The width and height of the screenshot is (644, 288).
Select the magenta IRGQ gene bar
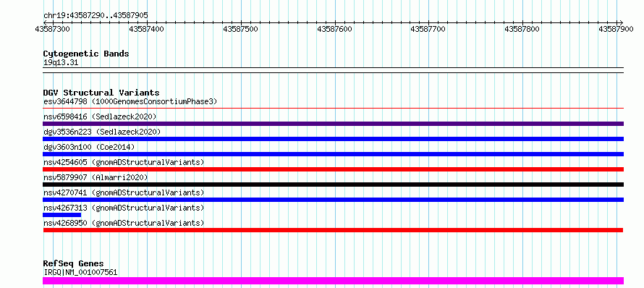click(x=333, y=281)
